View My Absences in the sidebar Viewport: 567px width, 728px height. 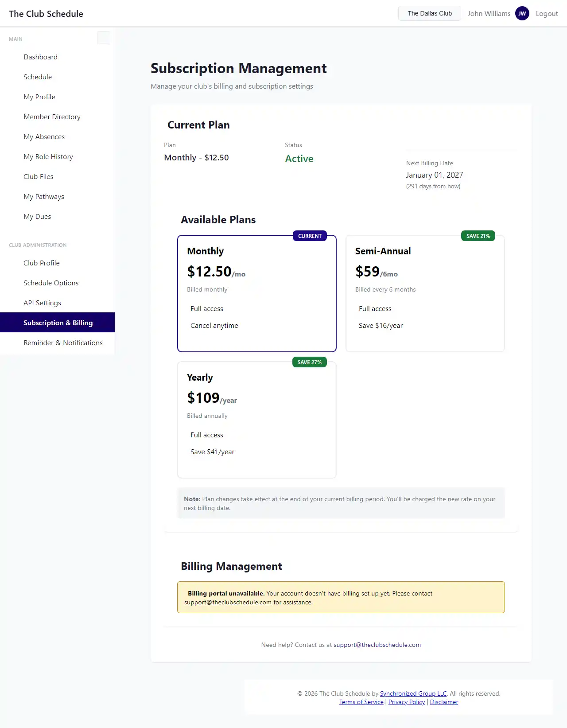tap(44, 136)
